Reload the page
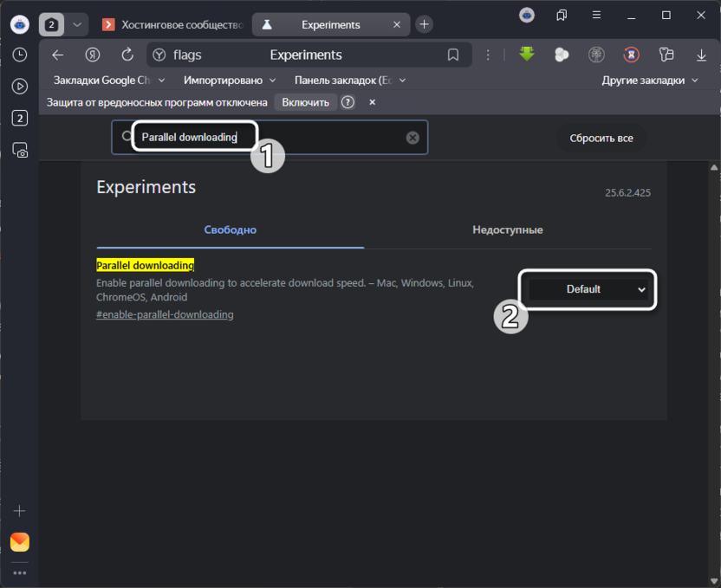The width and height of the screenshot is (721, 588). point(127,55)
